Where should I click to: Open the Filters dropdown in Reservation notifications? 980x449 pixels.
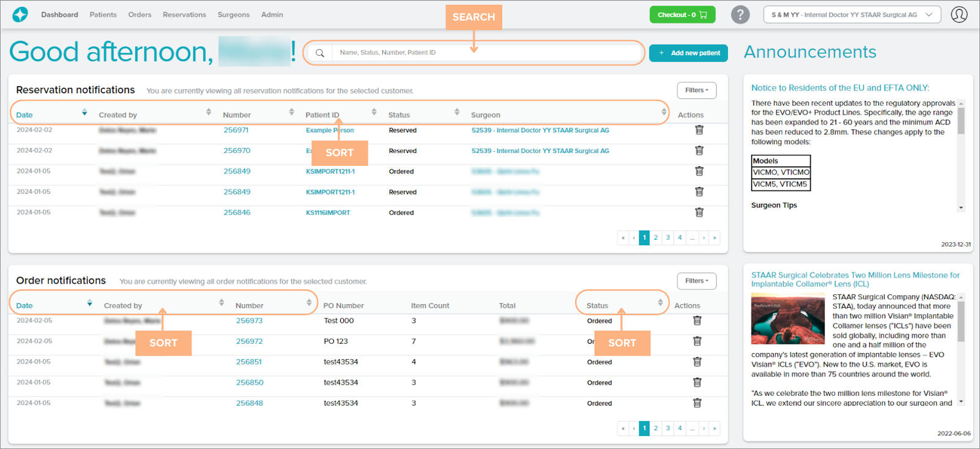(x=696, y=91)
